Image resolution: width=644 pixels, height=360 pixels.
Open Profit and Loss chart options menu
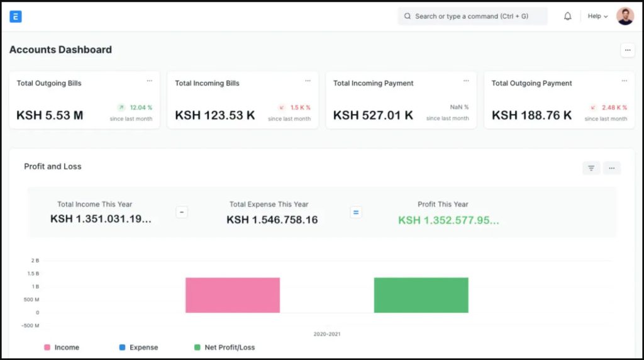click(611, 168)
